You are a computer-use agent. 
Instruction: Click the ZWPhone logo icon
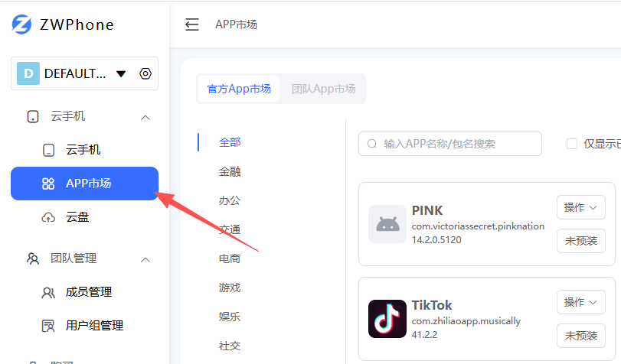[x=22, y=24]
